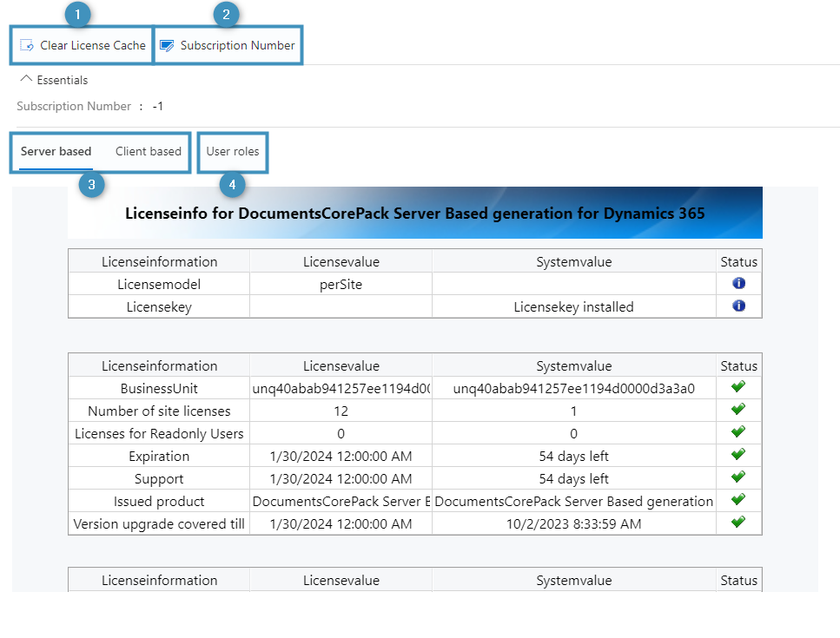Click the Clear License Cache icon
Image resolution: width=840 pixels, height=638 pixels.
point(27,45)
